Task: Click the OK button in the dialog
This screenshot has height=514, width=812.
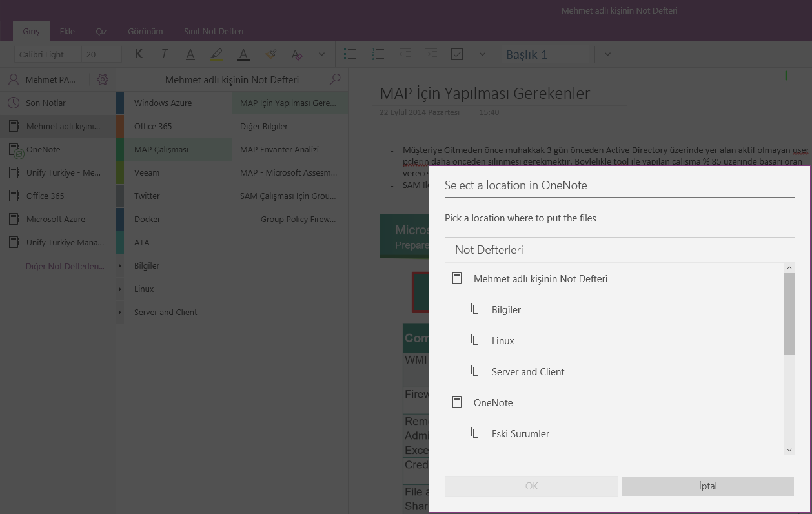Action: coord(531,486)
